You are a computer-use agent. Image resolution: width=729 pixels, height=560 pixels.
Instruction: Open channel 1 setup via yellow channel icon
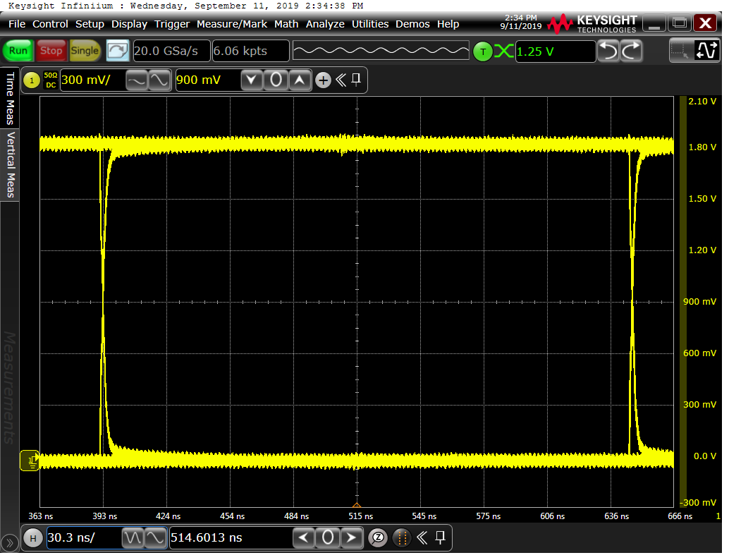(x=30, y=80)
